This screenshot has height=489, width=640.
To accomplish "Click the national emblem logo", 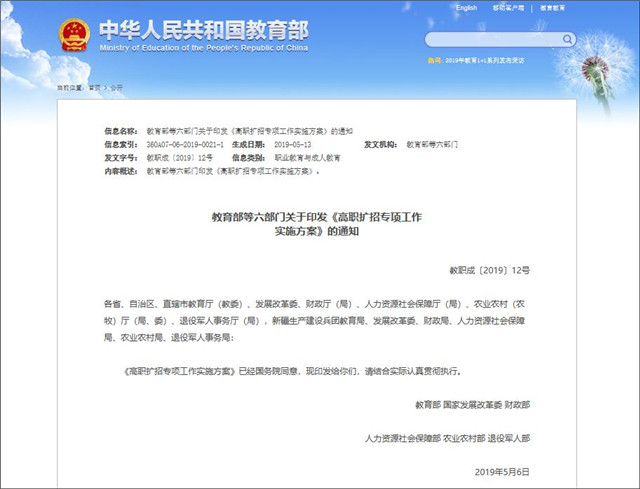I will point(76,33).
